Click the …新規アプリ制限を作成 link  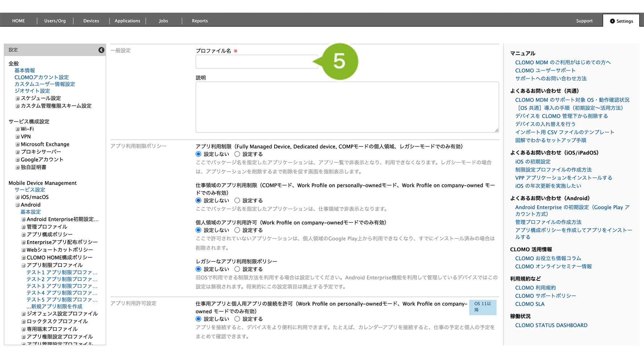[x=54, y=307]
